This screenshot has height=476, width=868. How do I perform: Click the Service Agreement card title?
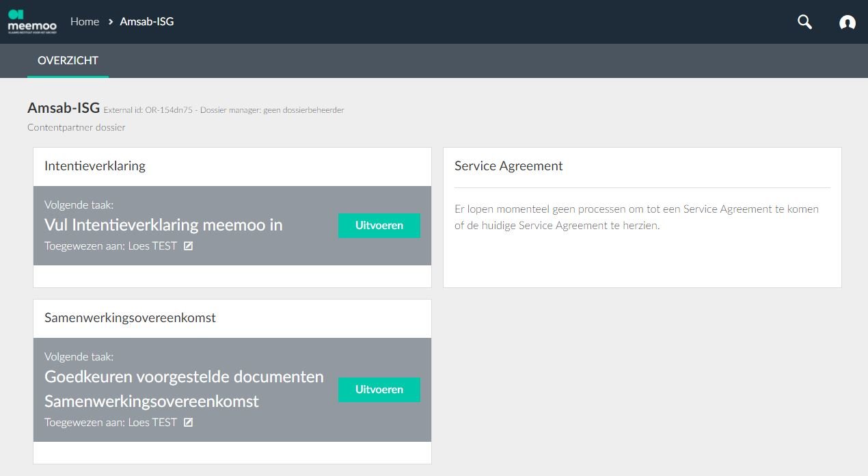[x=508, y=166]
